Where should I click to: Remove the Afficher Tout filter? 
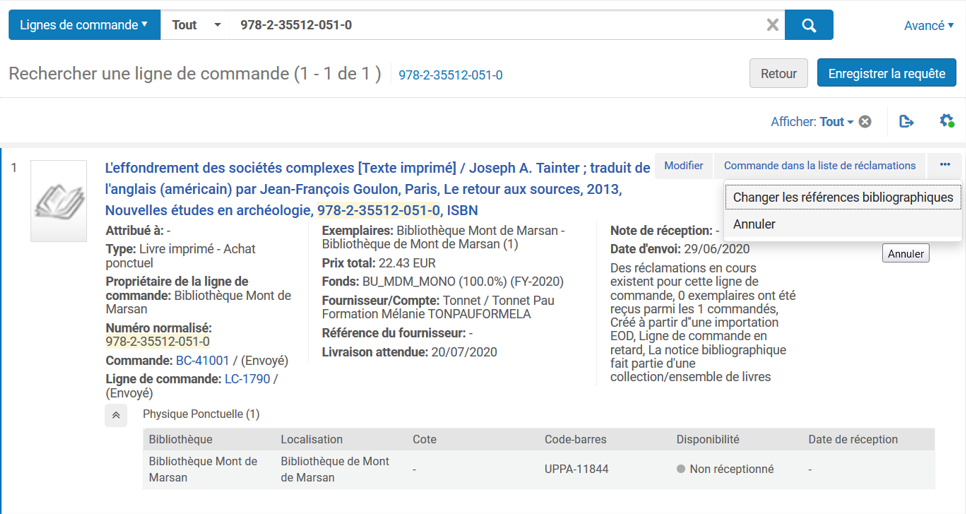click(865, 122)
